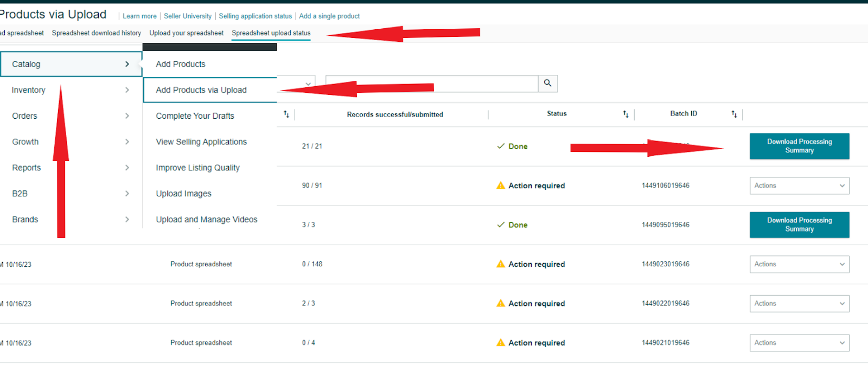Click Product spreadsheet in the 2 / 3 row
Image resolution: width=868 pixels, height=371 pixels.
[201, 303]
